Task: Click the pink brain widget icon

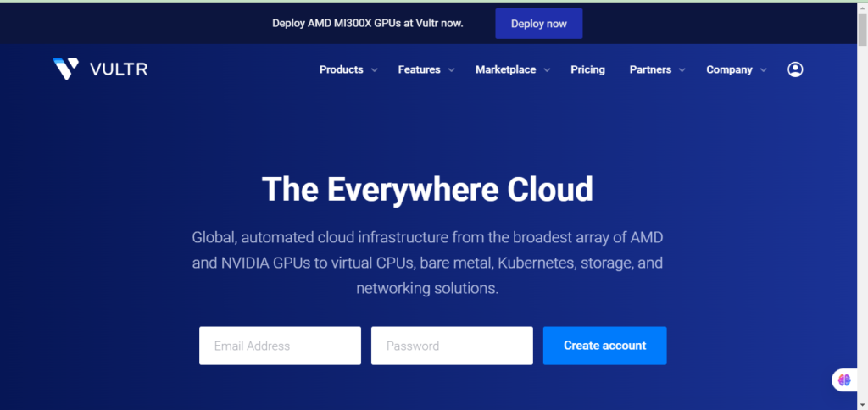Action: tap(843, 380)
